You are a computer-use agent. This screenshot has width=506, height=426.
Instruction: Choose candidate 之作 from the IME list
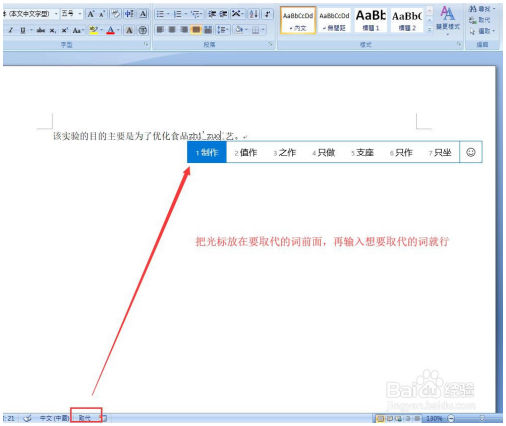pos(285,153)
